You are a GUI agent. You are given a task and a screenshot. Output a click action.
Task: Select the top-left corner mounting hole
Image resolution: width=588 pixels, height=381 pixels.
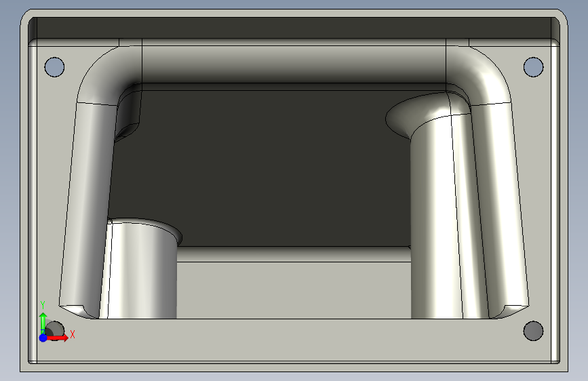point(54,67)
